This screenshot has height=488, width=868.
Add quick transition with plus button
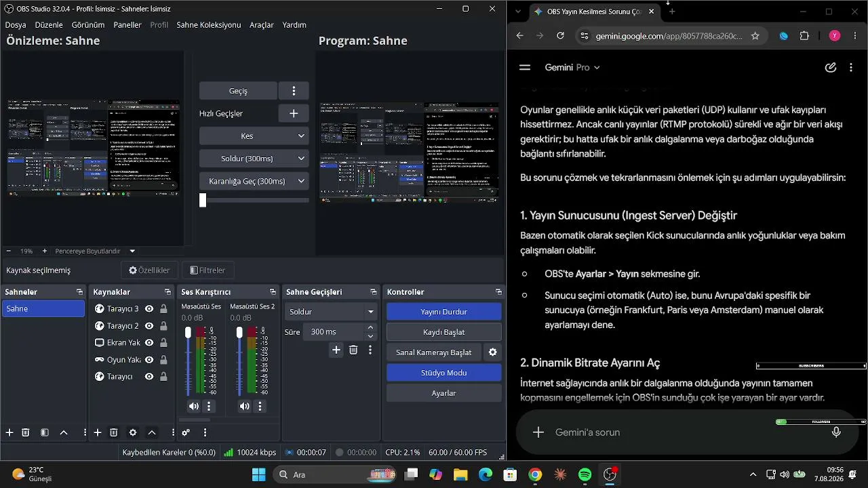(x=294, y=113)
